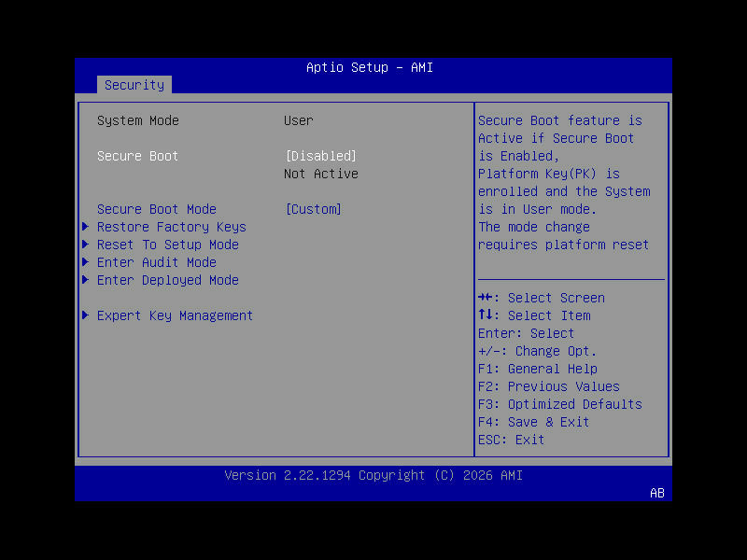The width and height of the screenshot is (747, 560).
Task: Click the arrow beside Expert Key Management
Action: point(86,315)
